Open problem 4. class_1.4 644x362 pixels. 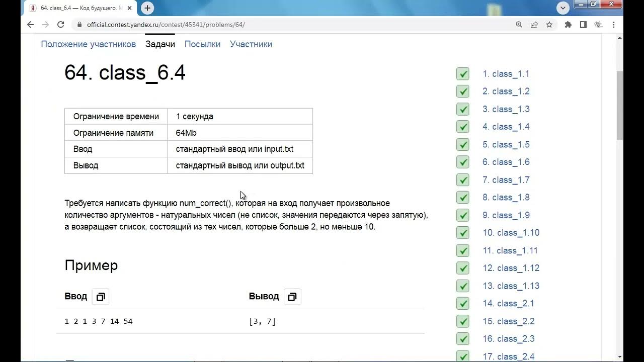(506, 127)
